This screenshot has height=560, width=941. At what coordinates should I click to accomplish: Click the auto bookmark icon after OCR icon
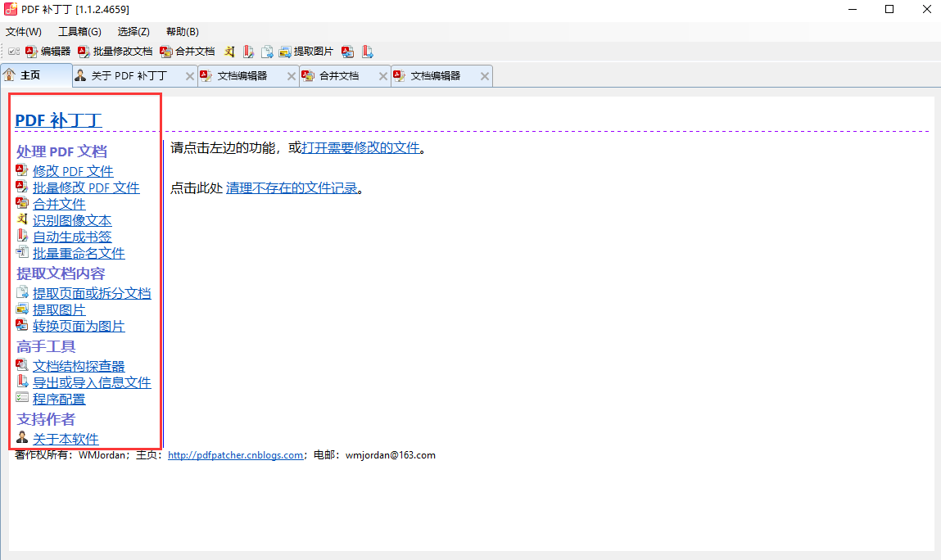[248, 52]
